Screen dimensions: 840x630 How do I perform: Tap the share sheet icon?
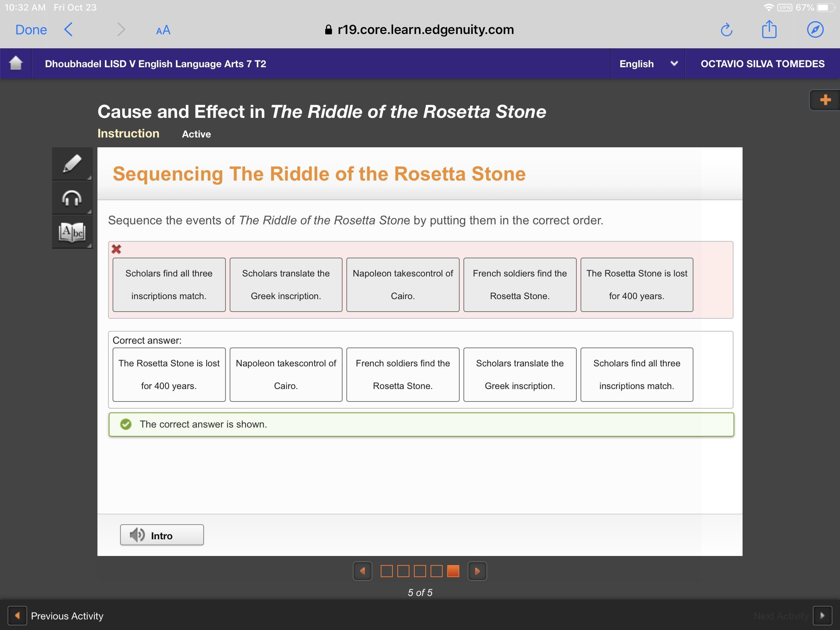click(769, 29)
